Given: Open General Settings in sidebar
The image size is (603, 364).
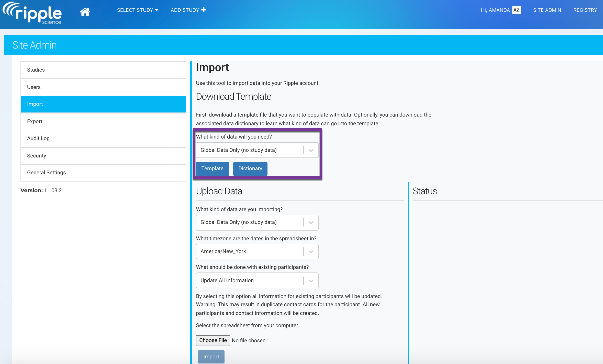Looking at the screenshot, I should tap(103, 173).
